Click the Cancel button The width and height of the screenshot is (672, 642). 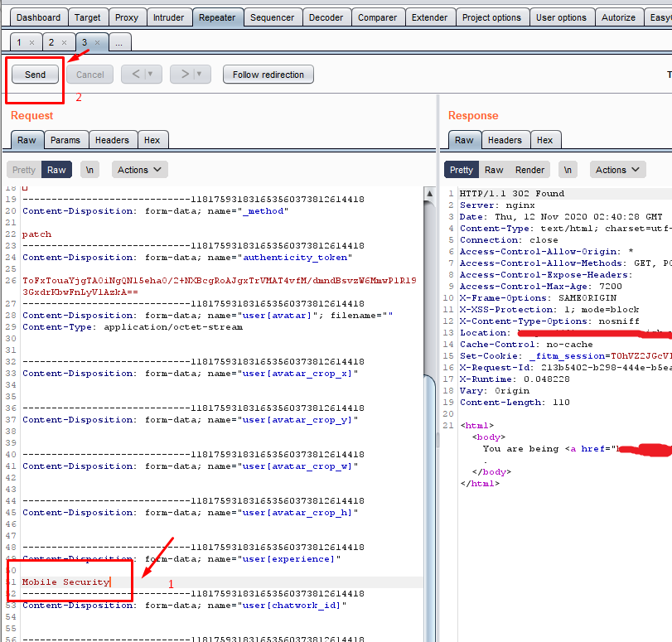click(x=90, y=75)
